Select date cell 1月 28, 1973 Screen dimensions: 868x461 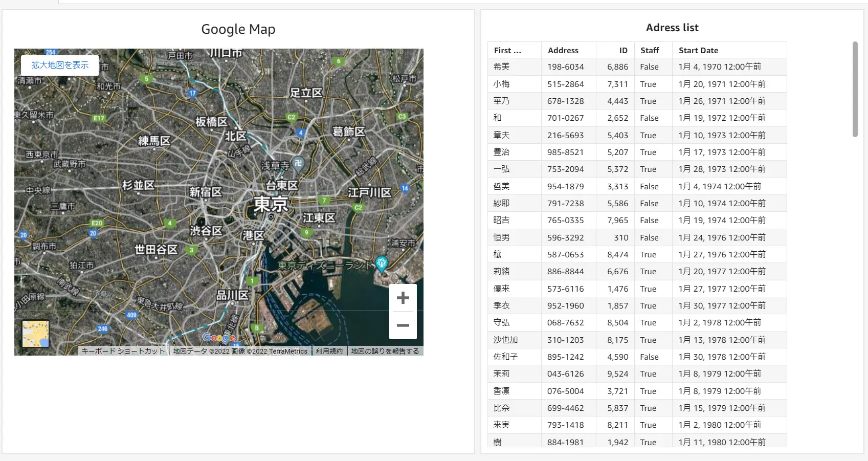click(x=729, y=169)
